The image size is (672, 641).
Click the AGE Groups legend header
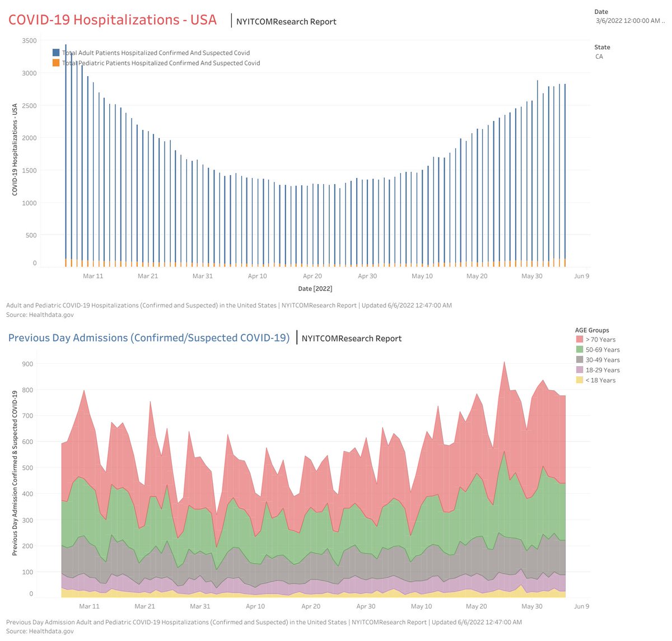pyautogui.click(x=592, y=330)
